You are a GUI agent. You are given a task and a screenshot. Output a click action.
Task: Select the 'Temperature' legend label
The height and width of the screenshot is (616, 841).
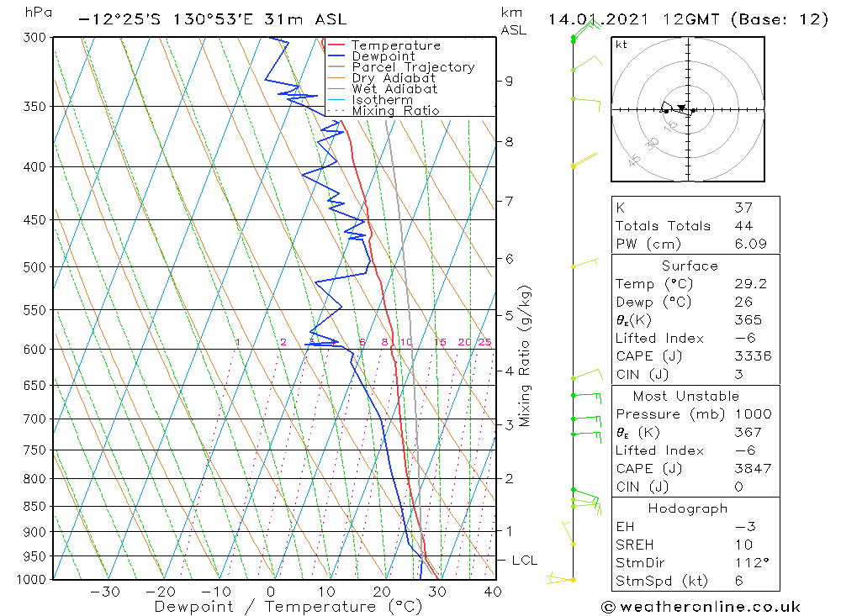pyautogui.click(x=396, y=45)
